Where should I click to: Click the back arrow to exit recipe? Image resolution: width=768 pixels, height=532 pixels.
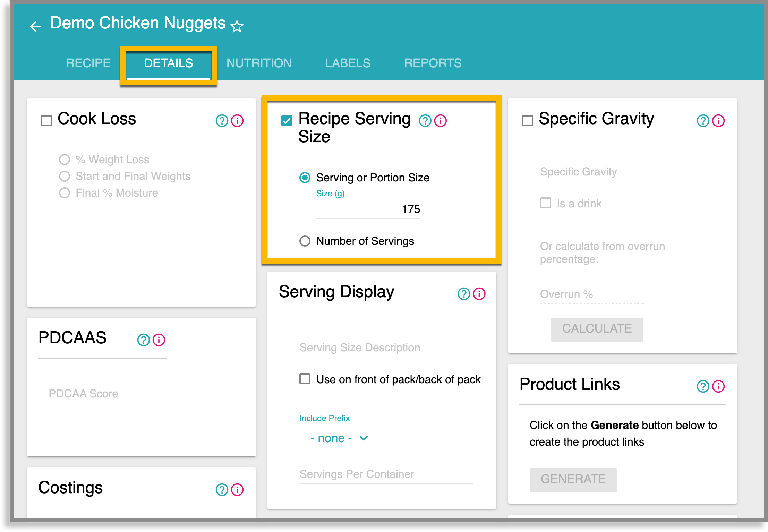pos(36,26)
